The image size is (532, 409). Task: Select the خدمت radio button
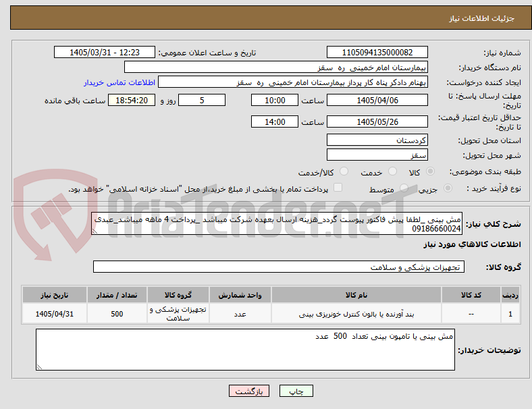pos(392,171)
